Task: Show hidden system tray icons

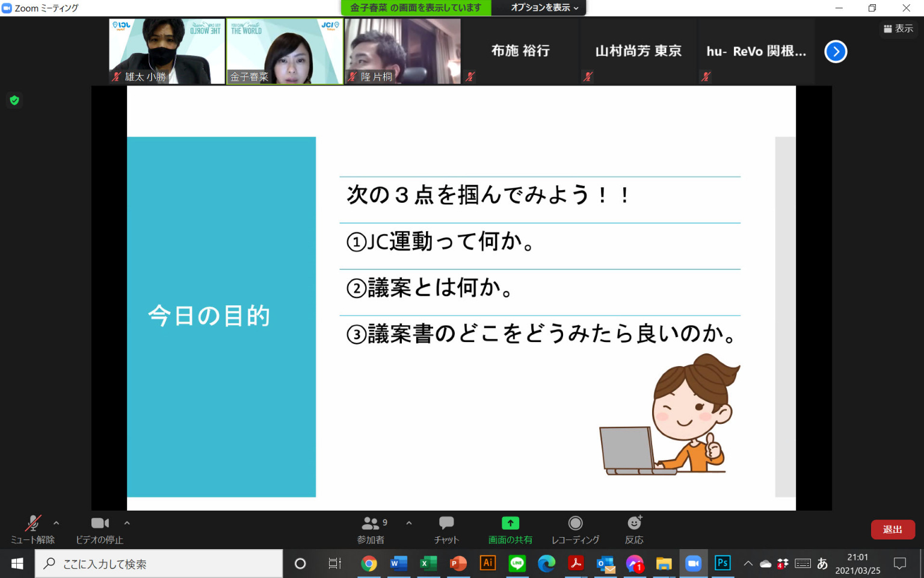Action: [748, 564]
